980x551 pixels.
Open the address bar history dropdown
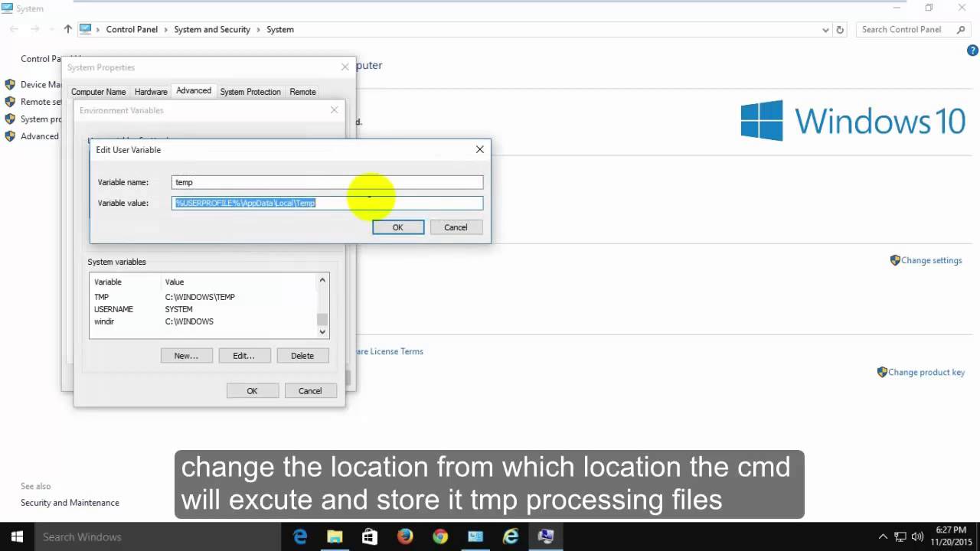click(825, 30)
